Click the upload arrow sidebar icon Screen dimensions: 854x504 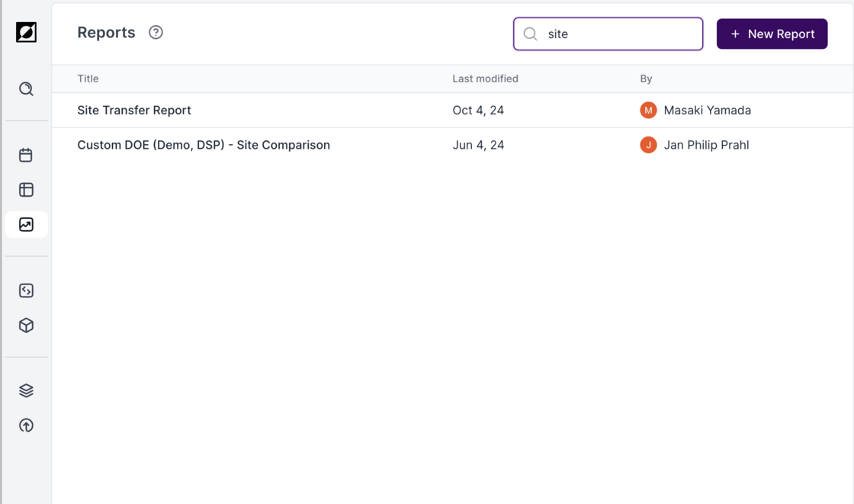tap(26, 425)
